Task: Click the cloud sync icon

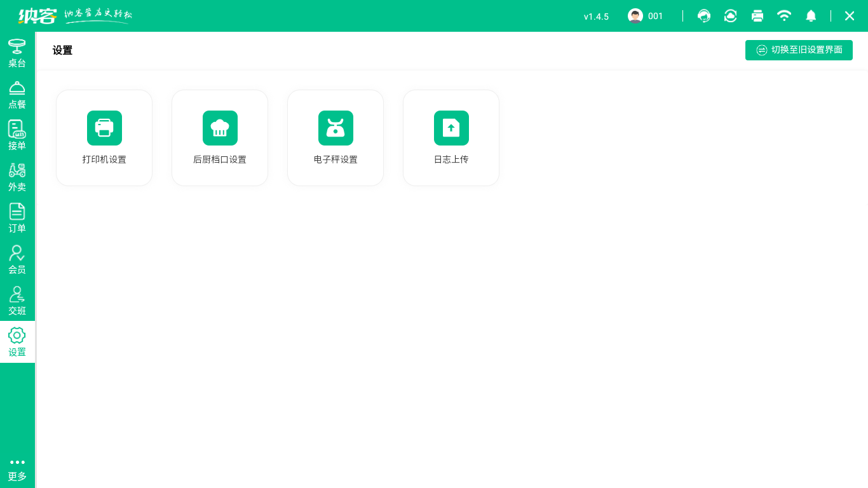Action: coord(731,16)
